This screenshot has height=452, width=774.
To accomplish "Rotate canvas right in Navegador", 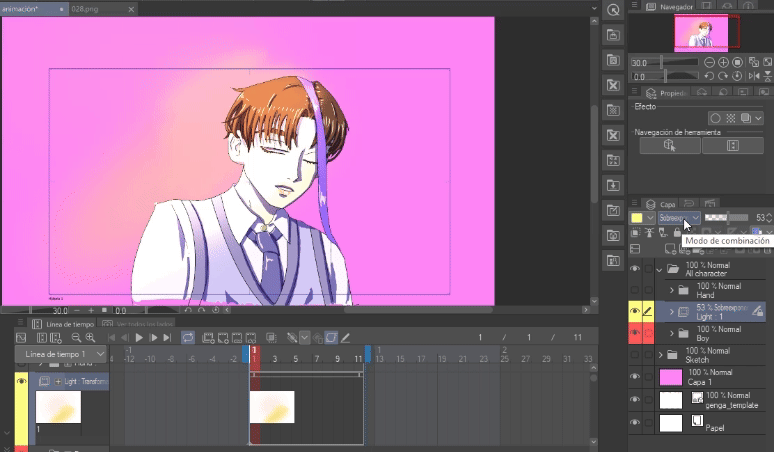I will 723,76.
